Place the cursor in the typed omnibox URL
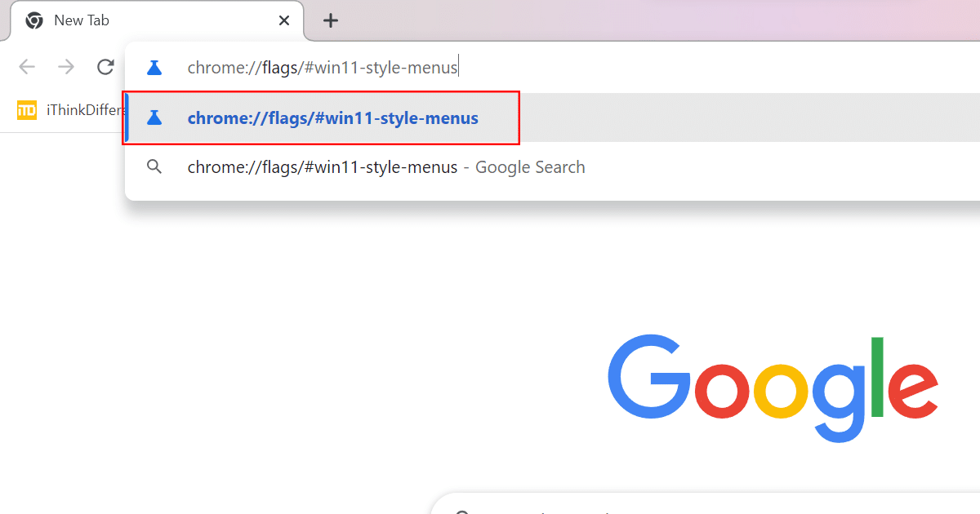Screen dimensions: 980x514 tap(323, 67)
